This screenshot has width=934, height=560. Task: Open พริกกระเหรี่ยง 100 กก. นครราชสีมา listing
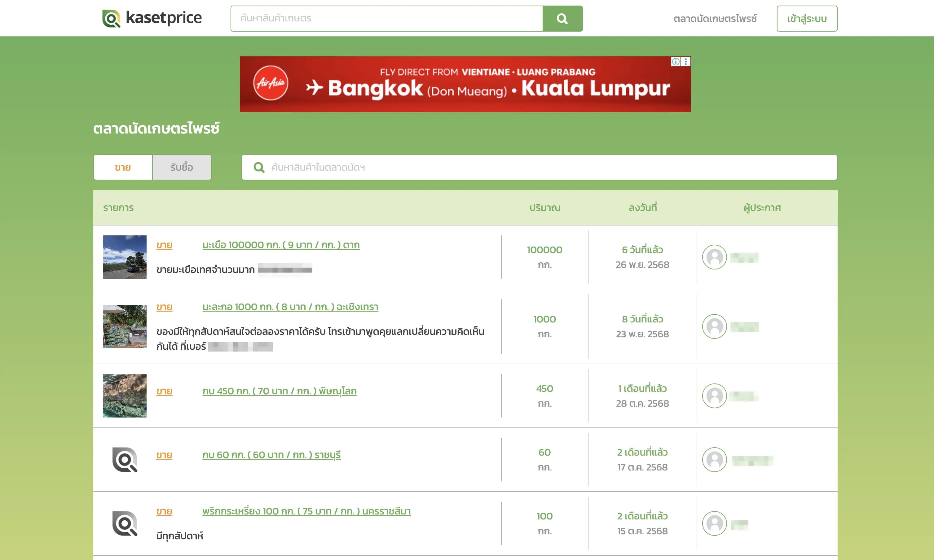coord(306,511)
